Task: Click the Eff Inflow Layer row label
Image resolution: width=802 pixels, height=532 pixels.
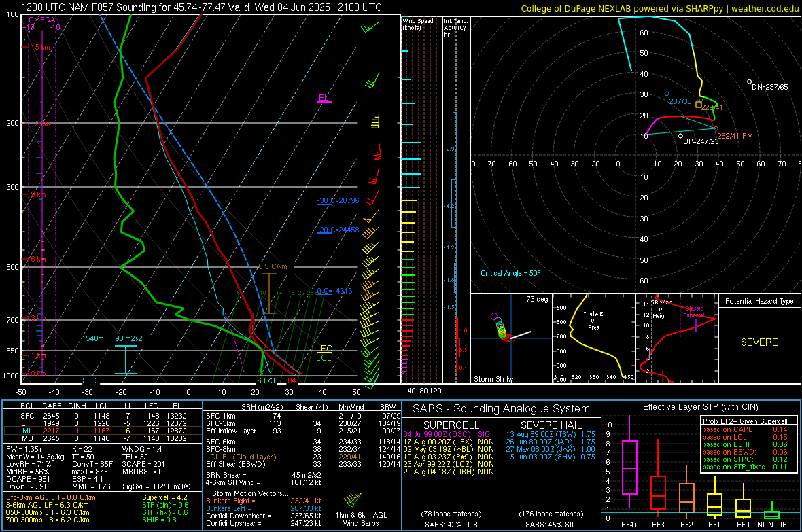Action: (x=231, y=431)
